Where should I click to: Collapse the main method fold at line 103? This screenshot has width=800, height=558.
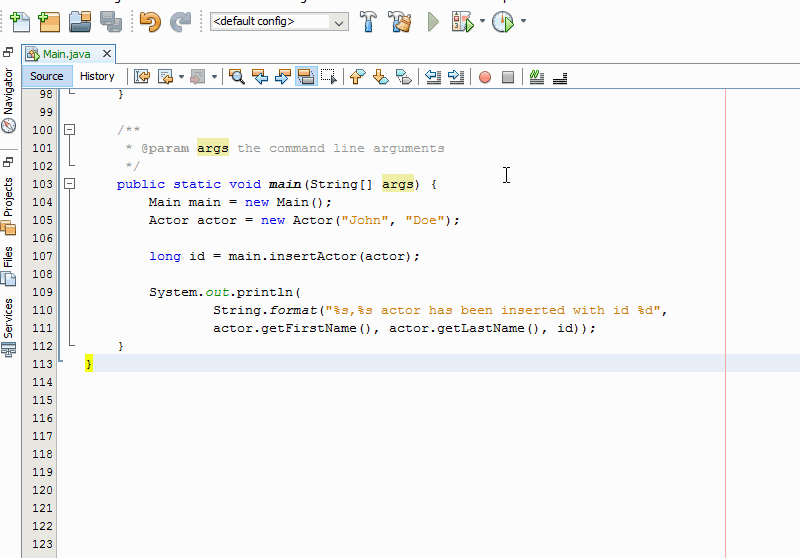click(69, 184)
